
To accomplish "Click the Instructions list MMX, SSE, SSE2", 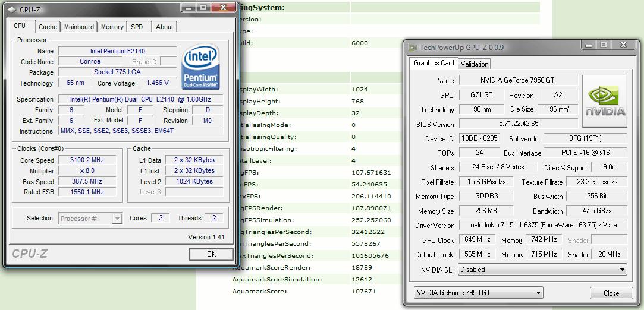I will point(140,131).
